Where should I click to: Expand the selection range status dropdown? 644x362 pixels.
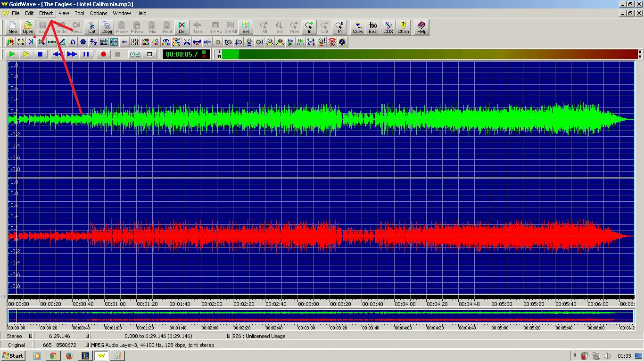pos(228,336)
